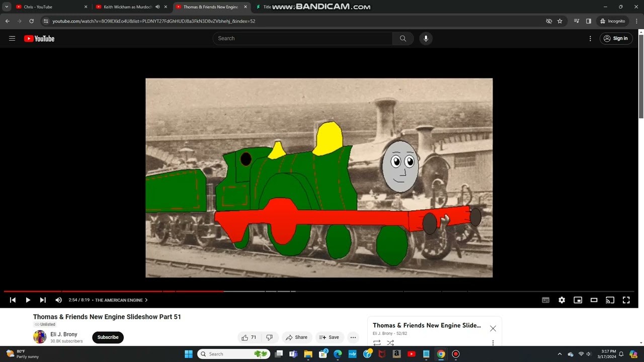The image size is (644, 362).
Task: Cast video to a TV
Action: [610, 300]
